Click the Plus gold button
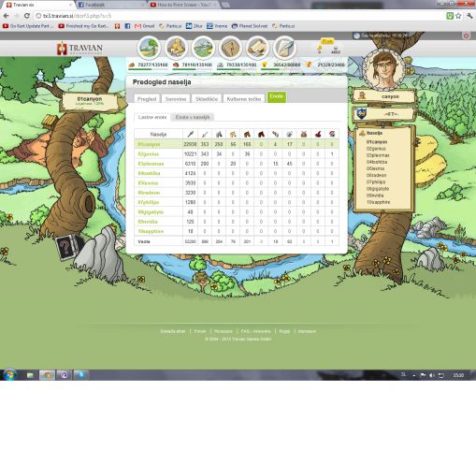 (327, 41)
